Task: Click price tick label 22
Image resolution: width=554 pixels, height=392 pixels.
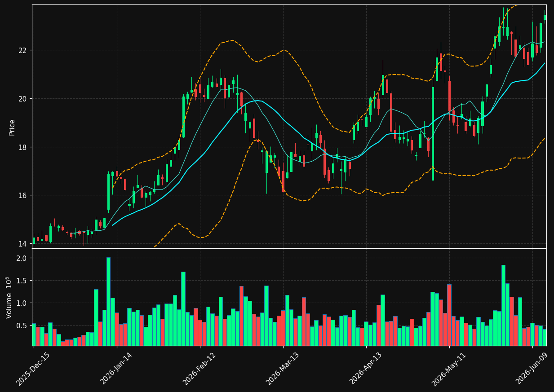Action: tap(22, 50)
